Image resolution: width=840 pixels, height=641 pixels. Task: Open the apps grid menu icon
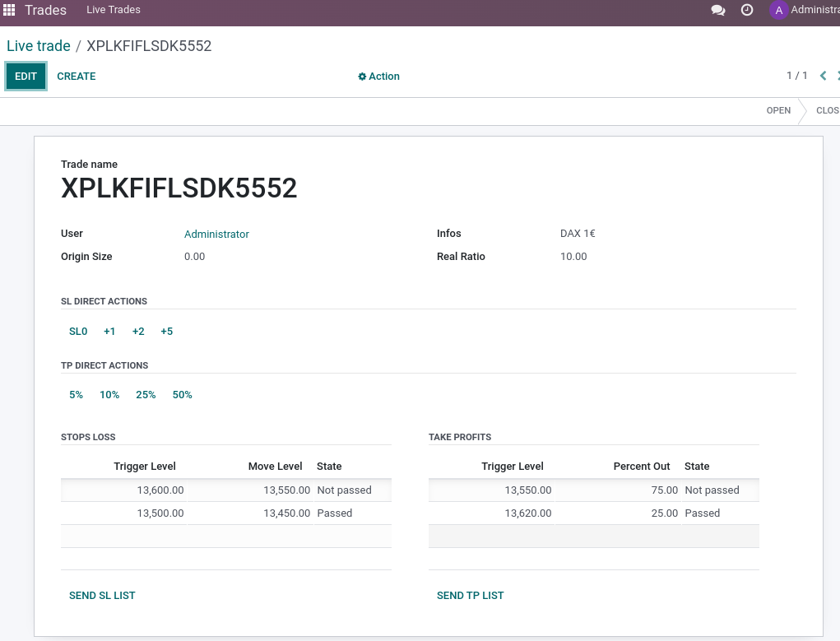pos(9,10)
